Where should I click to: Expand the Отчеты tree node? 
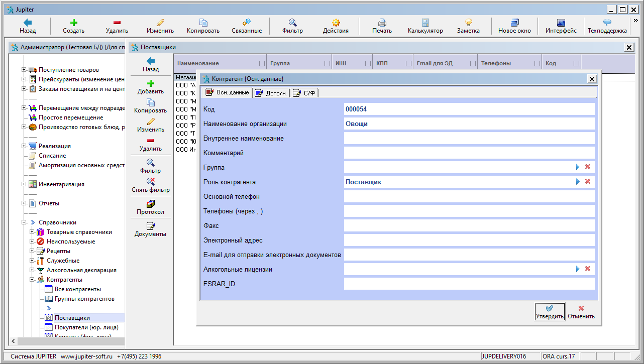(x=24, y=203)
